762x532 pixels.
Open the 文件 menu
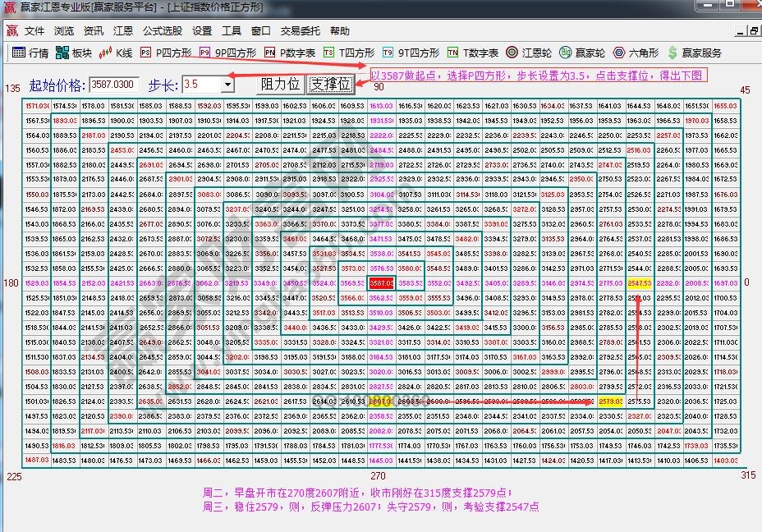34,31
